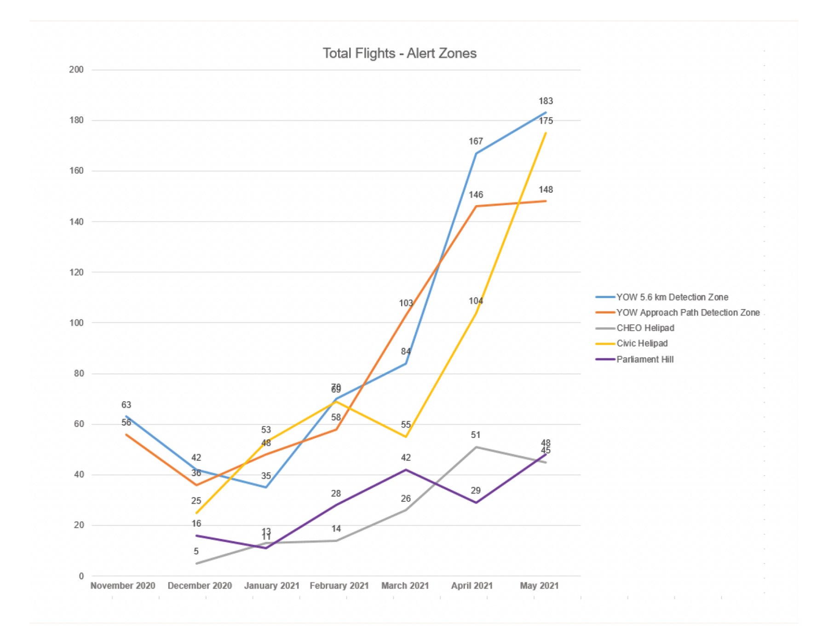828x644 pixels.
Task: Select the Parliament Hill legend entry
Action: [x=644, y=359]
